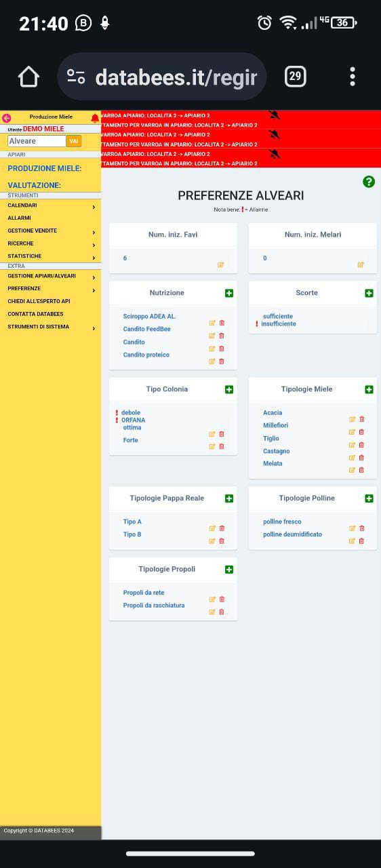Delete the Tipo A pappa reale entry
Screen dimensions: 381x868
click(x=222, y=528)
